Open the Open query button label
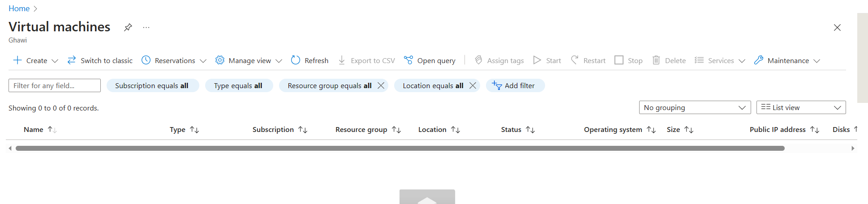 pos(436,60)
